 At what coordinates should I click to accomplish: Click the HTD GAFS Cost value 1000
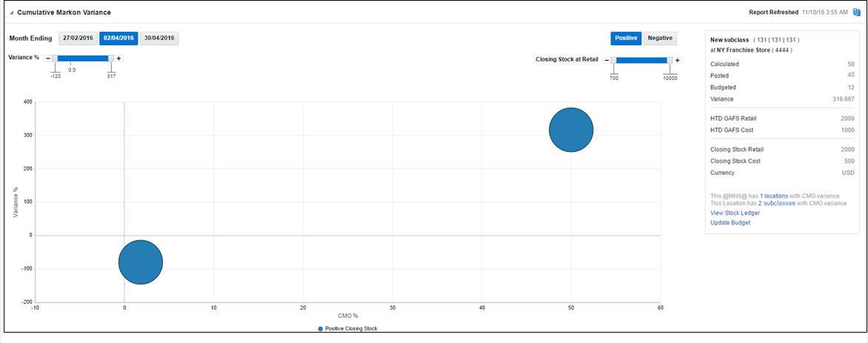(x=848, y=130)
